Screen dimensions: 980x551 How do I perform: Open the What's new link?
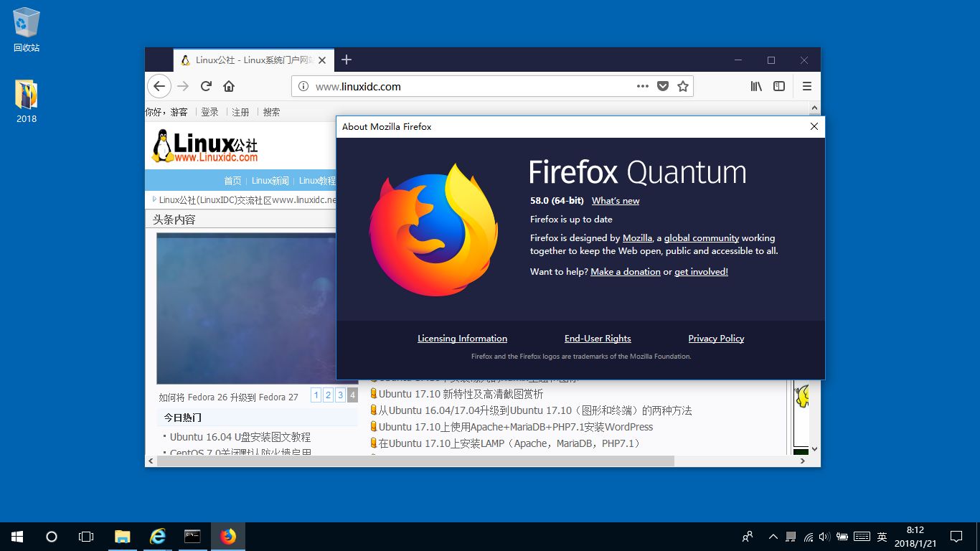[x=616, y=201]
